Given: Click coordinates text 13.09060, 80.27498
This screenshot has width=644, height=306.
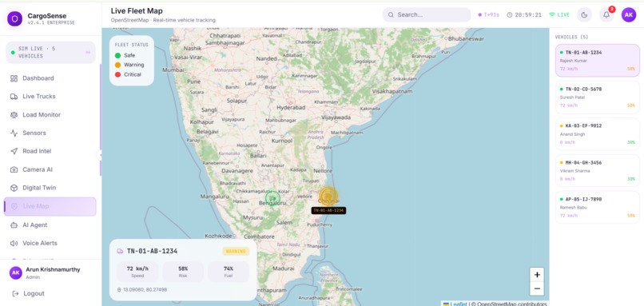Looking at the screenshot, I should tap(145, 289).
